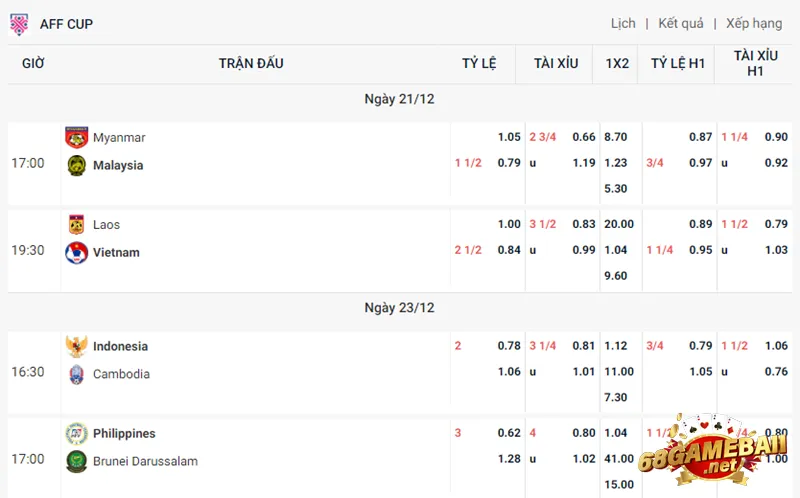Select 1X2 odds 20.00 for Laos
This screenshot has height=498, width=800.
(618, 224)
